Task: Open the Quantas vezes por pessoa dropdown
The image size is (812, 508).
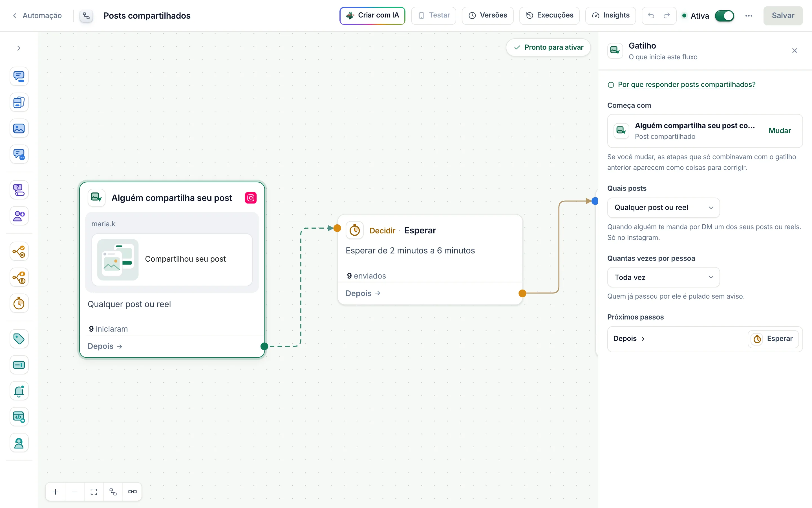Action: click(x=663, y=277)
